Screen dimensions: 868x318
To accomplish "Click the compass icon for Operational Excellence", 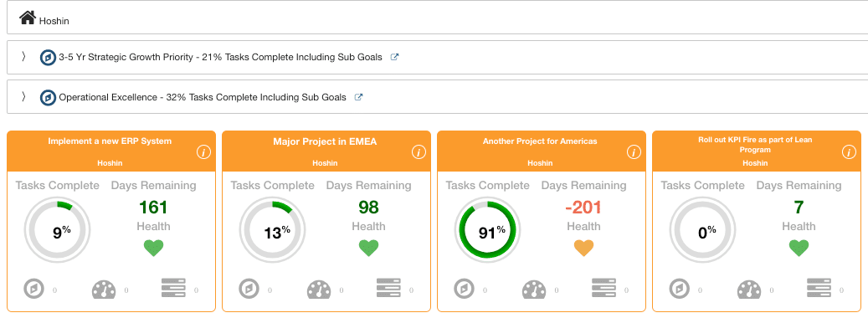I will pos(49,97).
